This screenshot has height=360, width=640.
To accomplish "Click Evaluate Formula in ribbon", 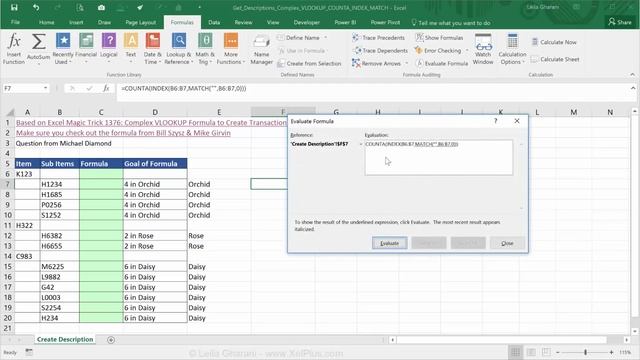I will 442,64.
